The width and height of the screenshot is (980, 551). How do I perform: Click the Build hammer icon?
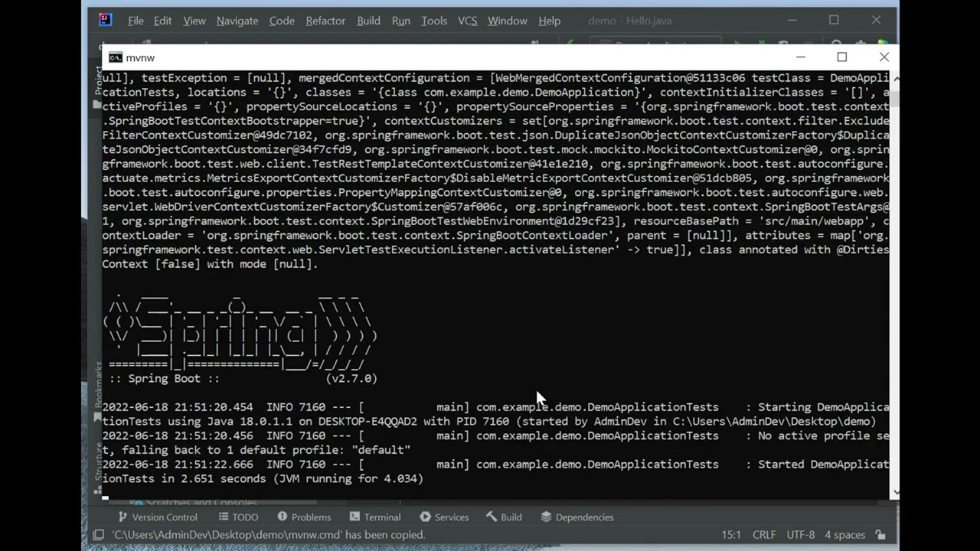pos(492,517)
